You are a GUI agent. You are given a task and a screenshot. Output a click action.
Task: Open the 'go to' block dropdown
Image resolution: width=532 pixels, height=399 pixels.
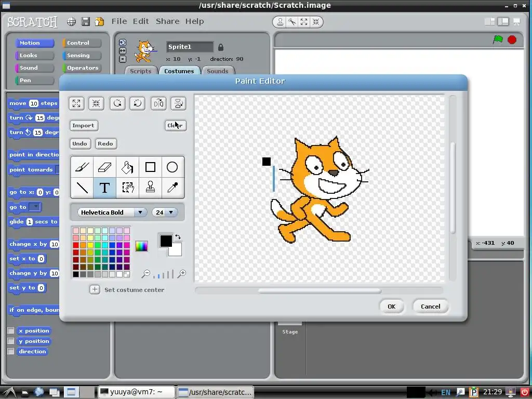(35, 207)
